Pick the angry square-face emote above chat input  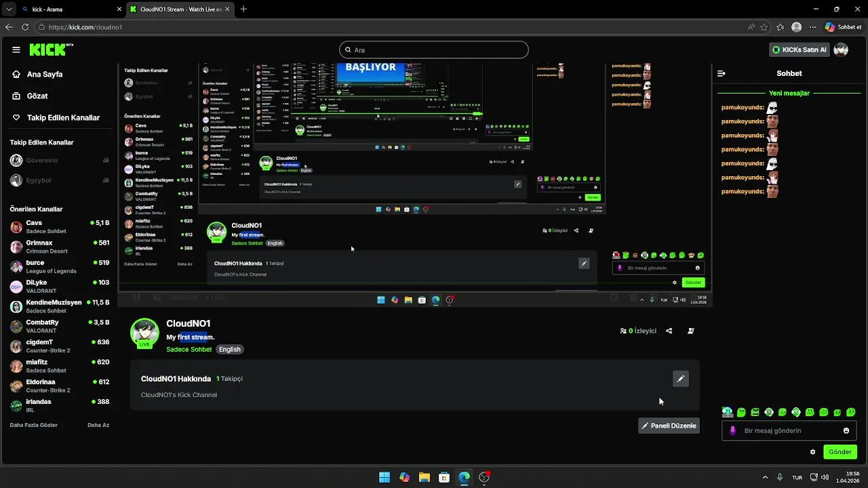click(x=755, y=412)
